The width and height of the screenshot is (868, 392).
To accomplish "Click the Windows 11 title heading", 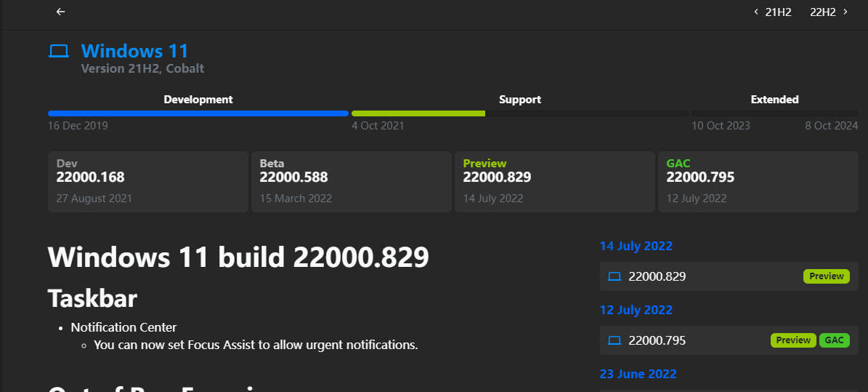I will [134, 51].
